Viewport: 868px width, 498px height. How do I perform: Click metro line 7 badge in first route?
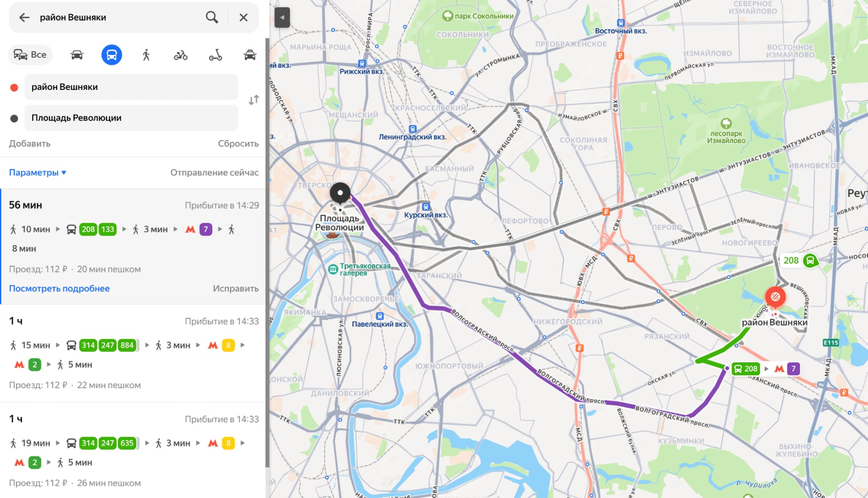pos(206,230)
